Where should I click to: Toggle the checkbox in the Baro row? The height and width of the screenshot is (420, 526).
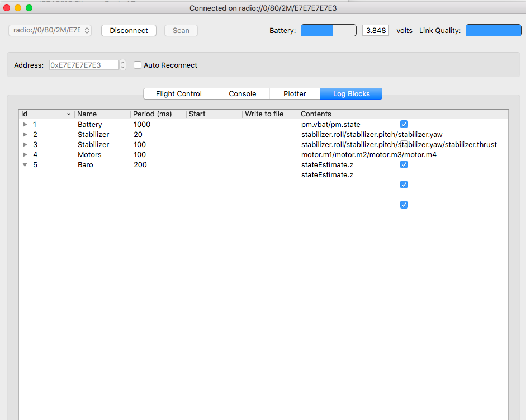point(404,164)
